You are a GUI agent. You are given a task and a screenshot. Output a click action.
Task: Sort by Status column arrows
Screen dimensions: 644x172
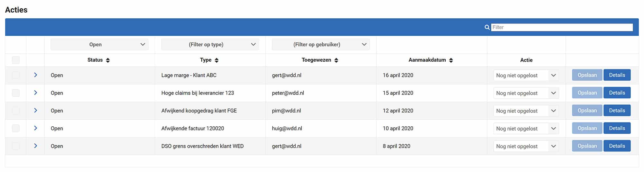coord(108,60)
